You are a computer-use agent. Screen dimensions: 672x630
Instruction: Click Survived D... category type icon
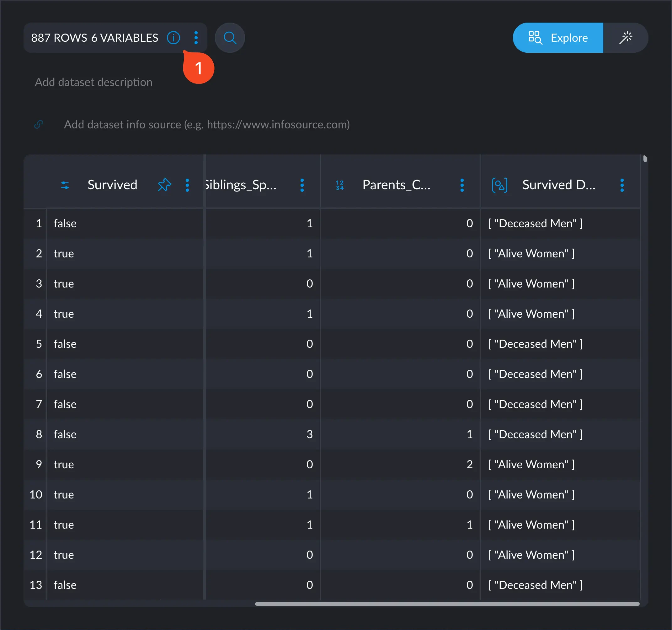(499, 185)
